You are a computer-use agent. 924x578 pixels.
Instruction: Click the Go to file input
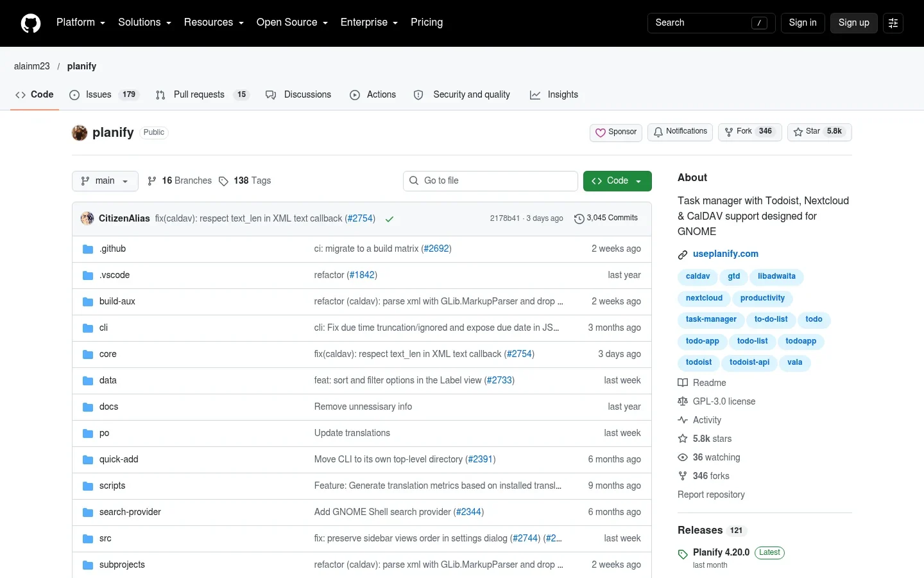(x=491, y=181)
